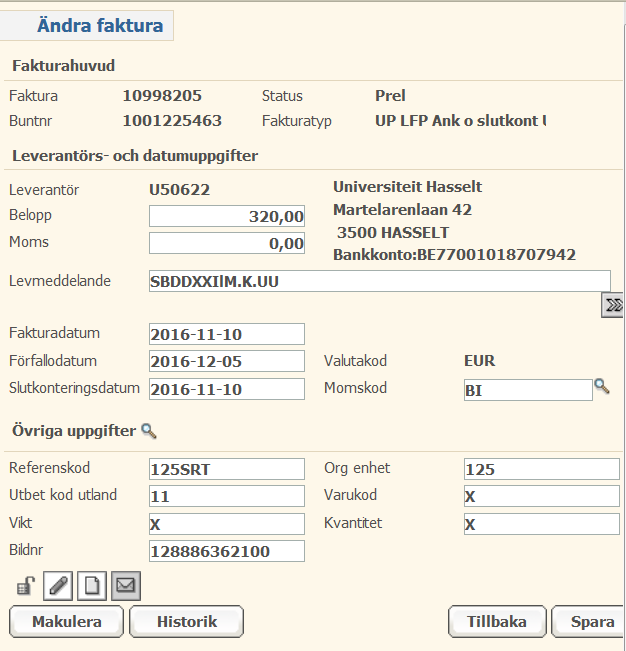This screenshot has width=626, height=651.
Task: Click the Tillbaka button
Action: click(497, 622)
